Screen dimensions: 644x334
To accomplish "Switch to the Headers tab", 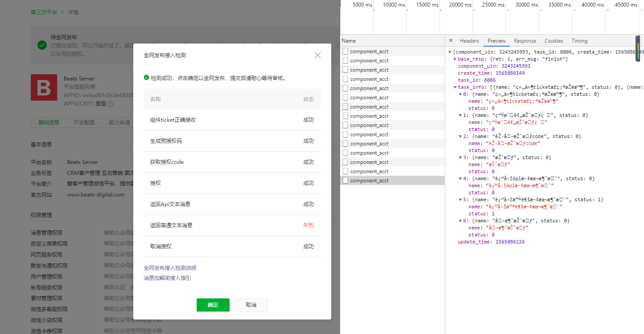I will point(469,41).
